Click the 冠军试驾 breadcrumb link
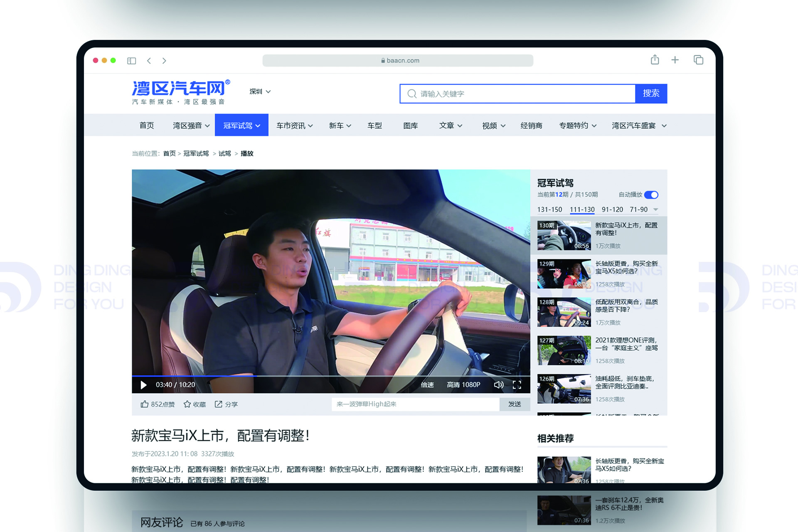Screen dimensions: 798x532 coord(196,153)
